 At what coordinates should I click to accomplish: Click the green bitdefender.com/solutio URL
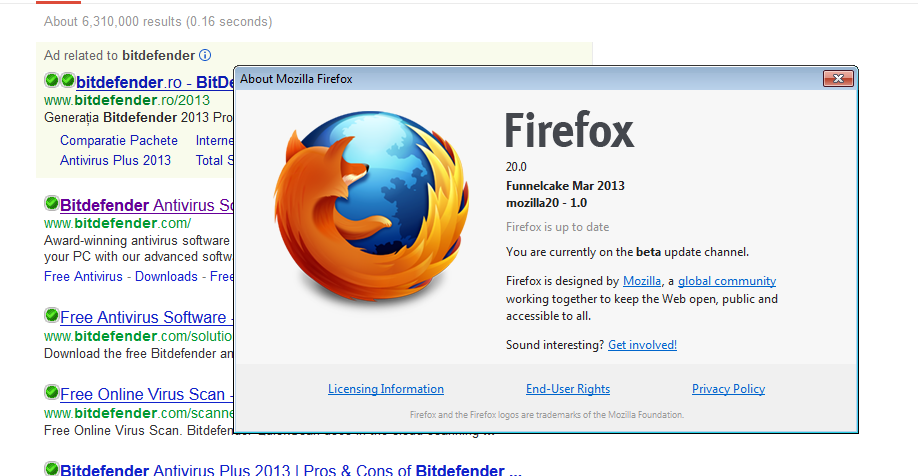point(138,336)
